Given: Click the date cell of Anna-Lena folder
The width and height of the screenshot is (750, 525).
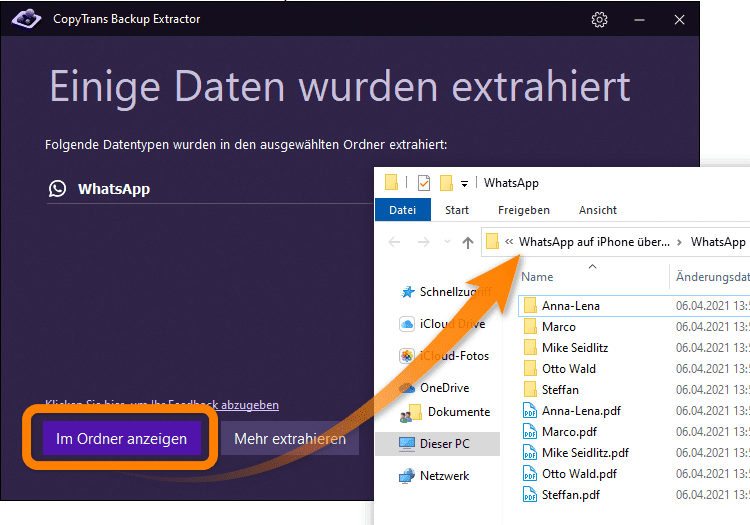Looking at the screenshot, I should point(713,306).
